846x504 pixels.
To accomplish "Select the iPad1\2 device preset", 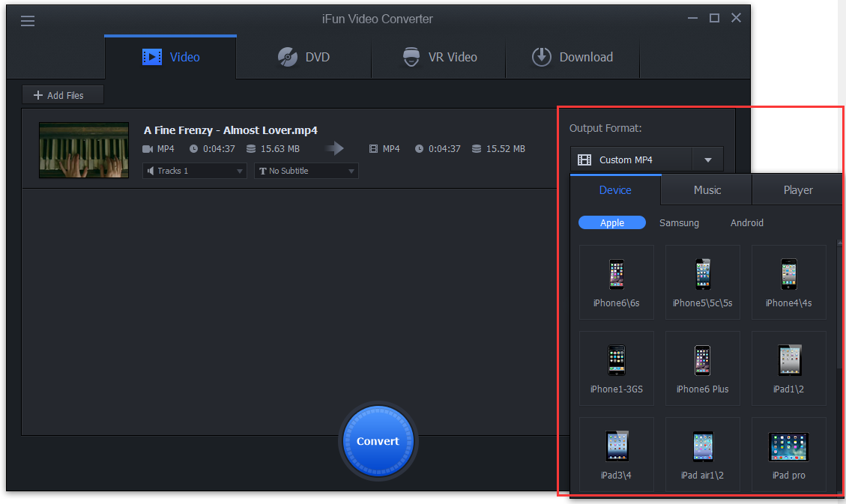I will (789, 368).
